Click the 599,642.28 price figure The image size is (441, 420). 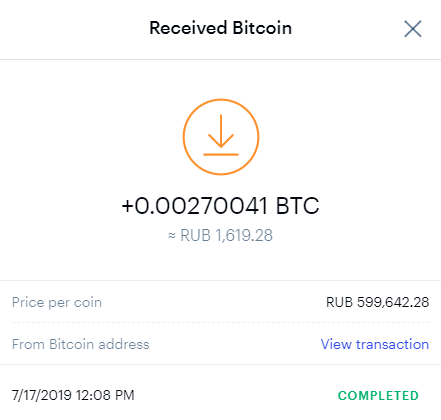(x=393, y=302)
